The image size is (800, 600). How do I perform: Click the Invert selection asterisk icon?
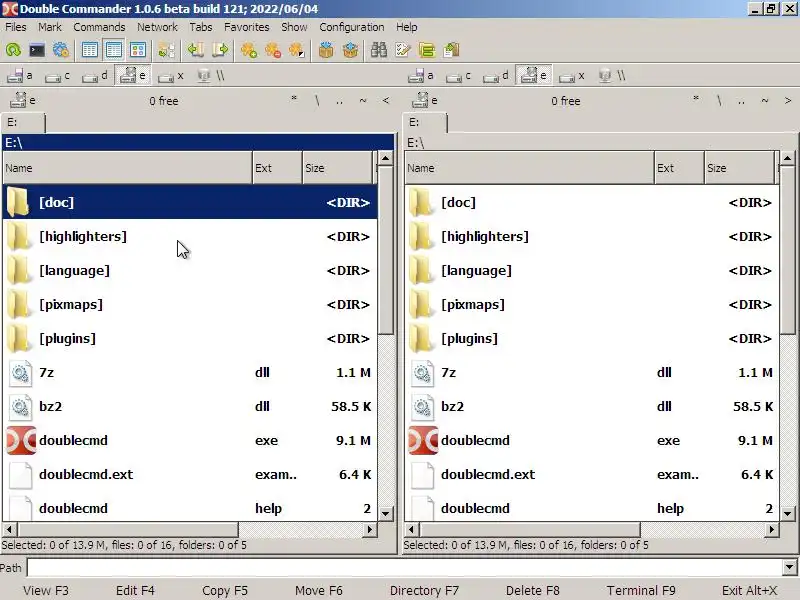click(x=297, y=50)
